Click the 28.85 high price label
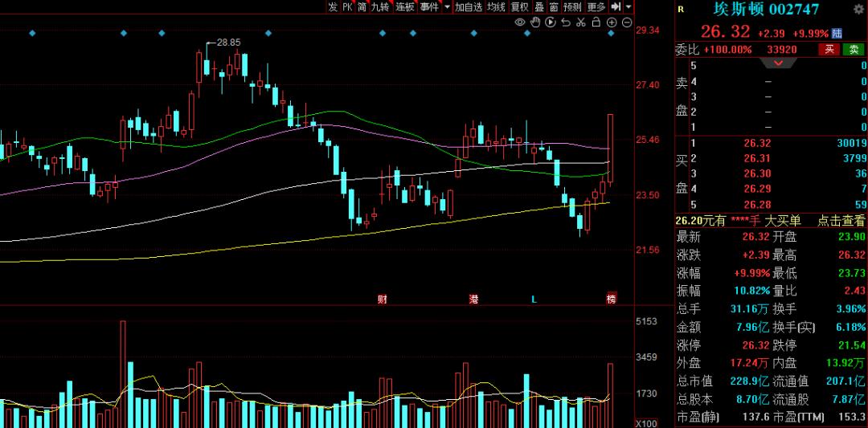The width and height of the screenshot is (868, 428). (228, 42)
